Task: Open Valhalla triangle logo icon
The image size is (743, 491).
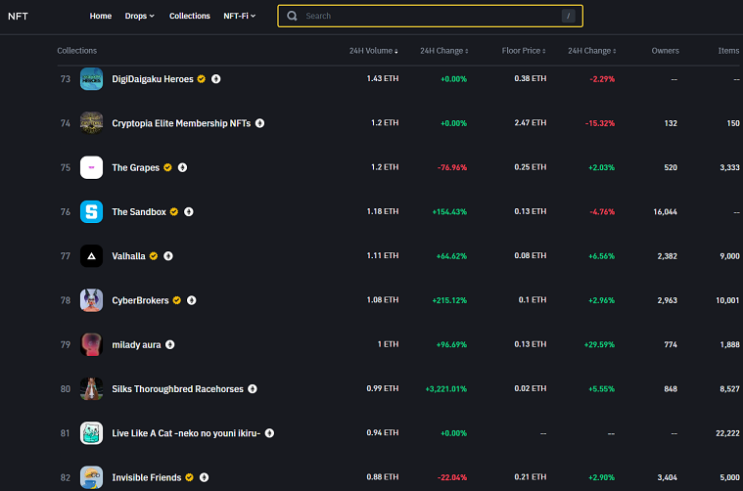Action: click(x=91, y=256)
